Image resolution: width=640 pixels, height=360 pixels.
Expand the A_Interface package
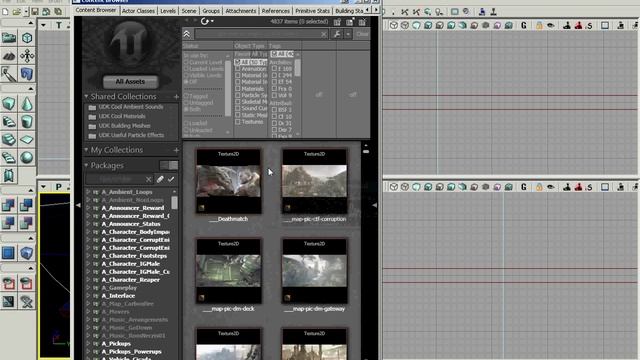[x=88, y=296]
